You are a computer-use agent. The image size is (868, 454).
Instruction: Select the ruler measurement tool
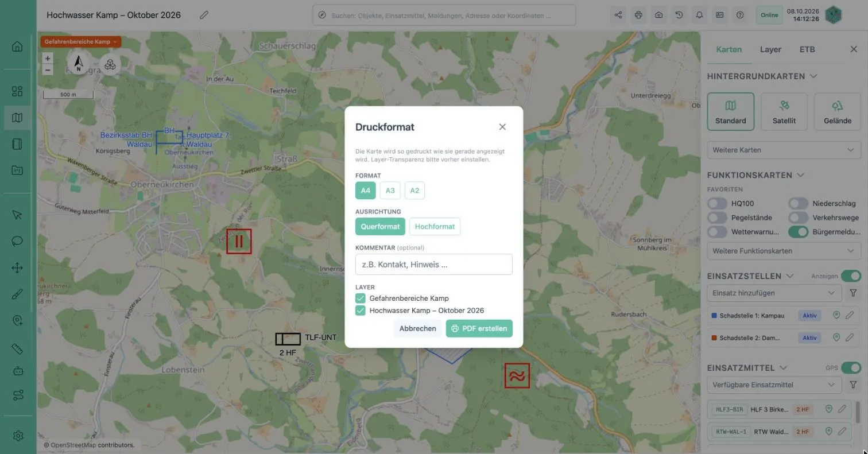(x=17, y=349)
